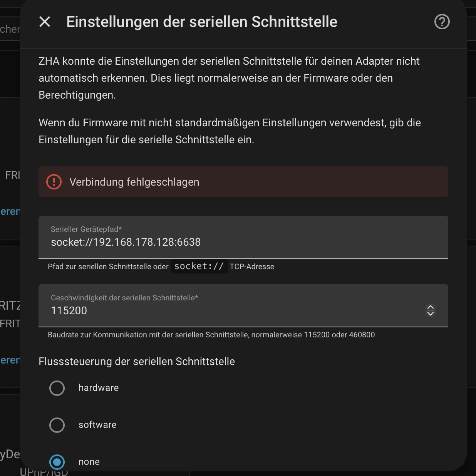Click the Pfad zur seriellen Schnittstelle helper text

coord(161,266)
